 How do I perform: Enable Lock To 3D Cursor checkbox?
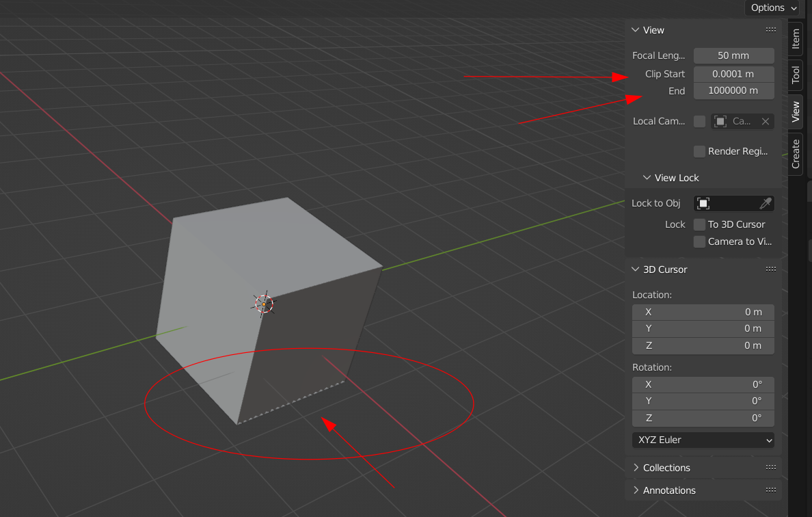[699, 224]
